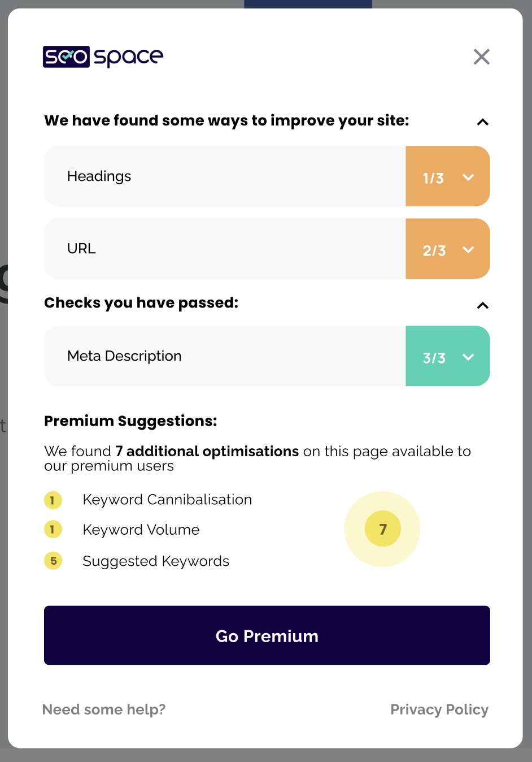Collapse the improvements section chevron
The height and width of the screenshot is (762, 532).
(x=482, y=122)
